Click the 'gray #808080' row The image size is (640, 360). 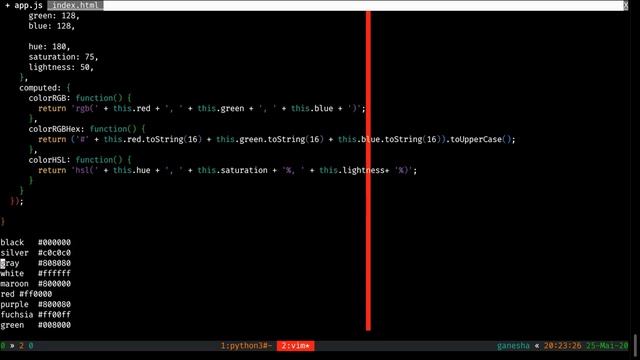(36, 263)
